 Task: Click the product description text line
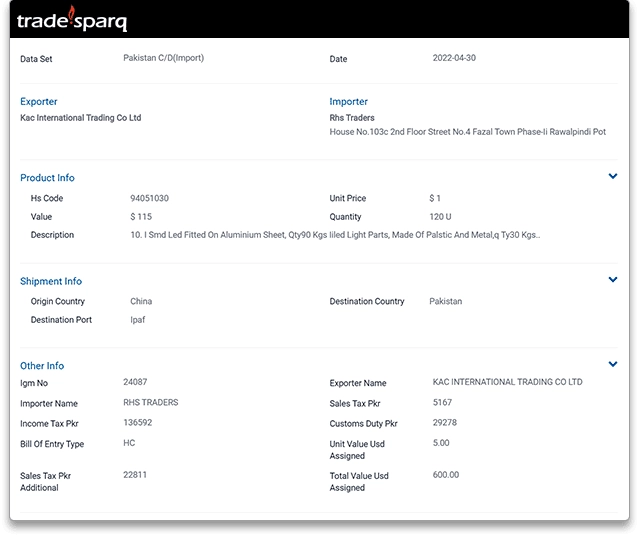[x=335, y=235]
